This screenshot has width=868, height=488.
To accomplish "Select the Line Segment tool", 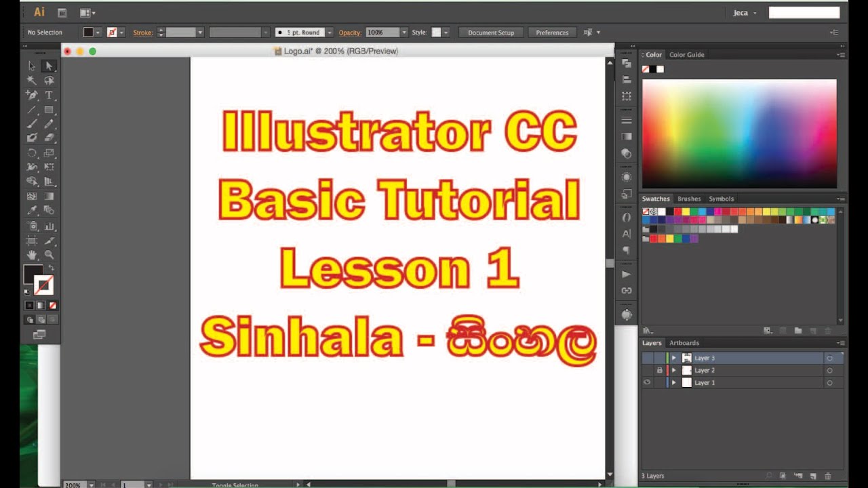I will [31, 109].
